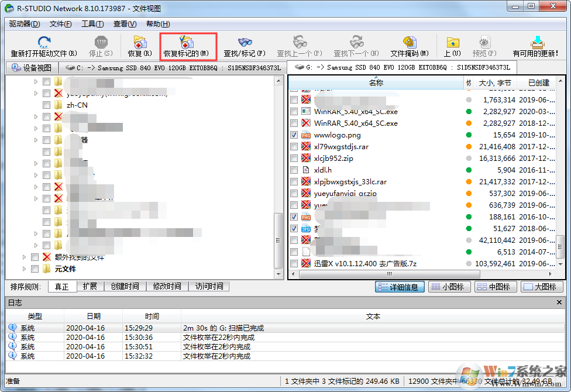The height and width of the screenshot is (392, 571).
Task: Click the 详细信息 view button
Action: (400, 286)
